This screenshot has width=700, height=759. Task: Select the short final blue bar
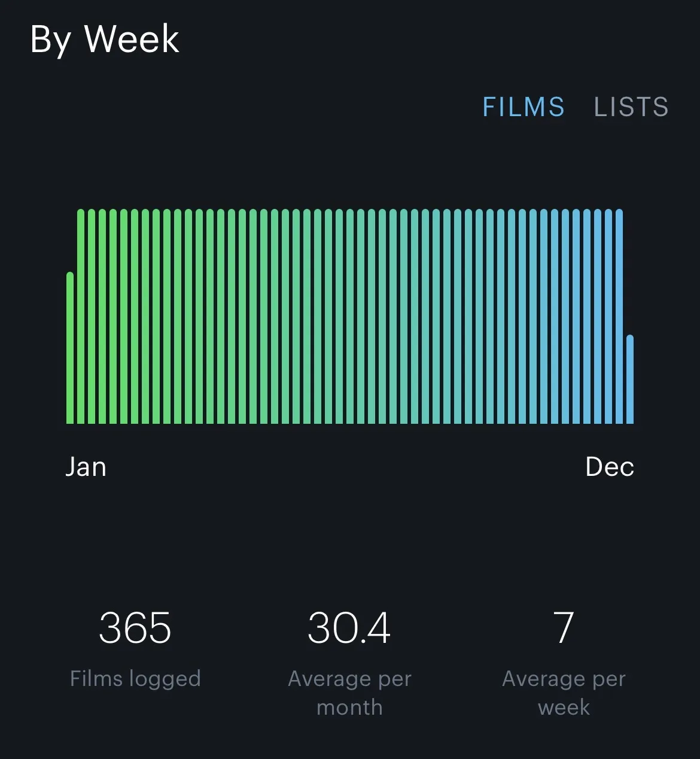tap(630, 380)
